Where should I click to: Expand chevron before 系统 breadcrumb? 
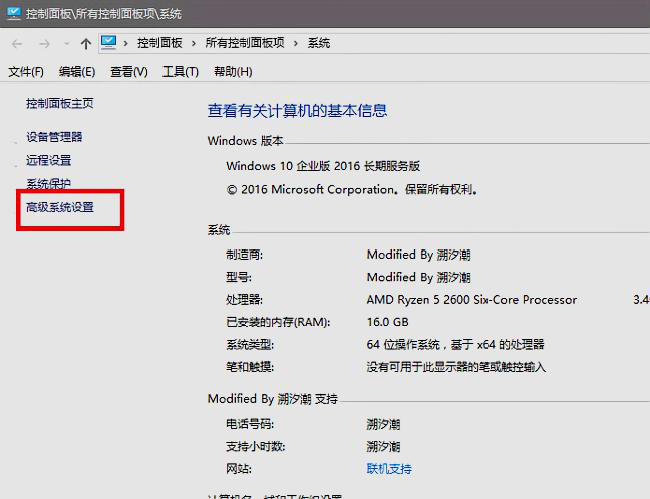point(296,43)
